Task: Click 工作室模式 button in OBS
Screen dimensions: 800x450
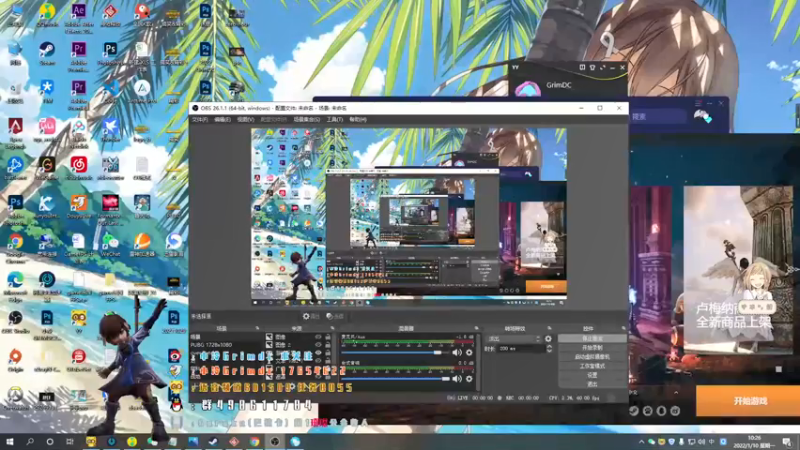Action: pyautogui.click(x=592, y=366)
